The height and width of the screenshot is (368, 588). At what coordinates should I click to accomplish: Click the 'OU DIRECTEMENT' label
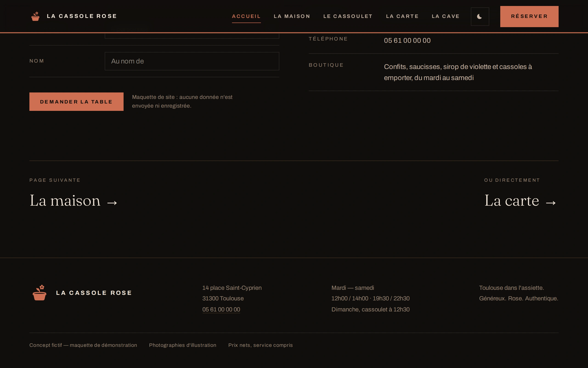pos(512,180)
